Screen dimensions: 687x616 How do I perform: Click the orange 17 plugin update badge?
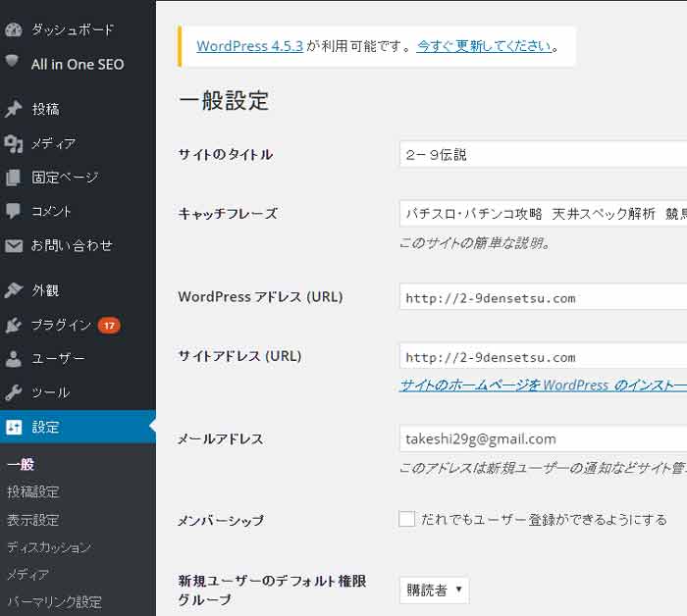tap(109, 326)
